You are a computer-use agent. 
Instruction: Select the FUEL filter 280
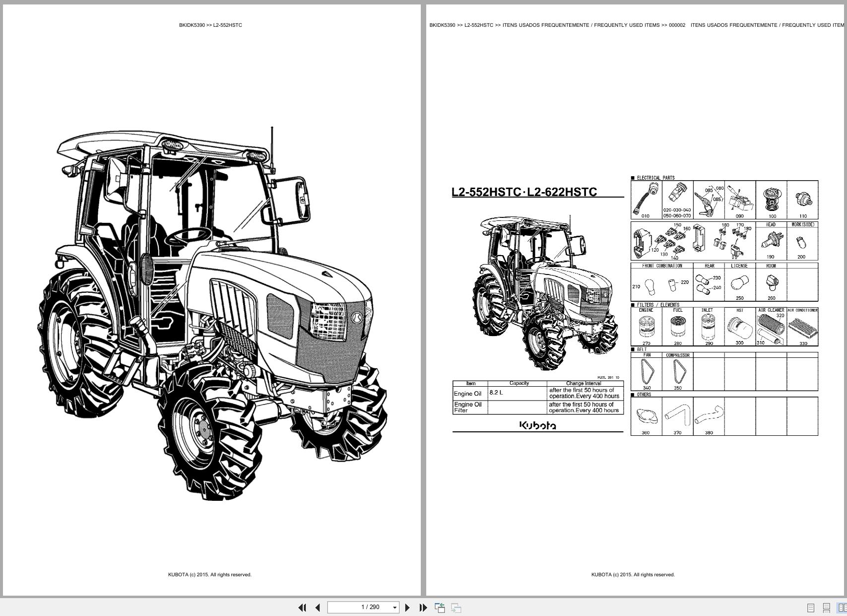pos(677,327)
